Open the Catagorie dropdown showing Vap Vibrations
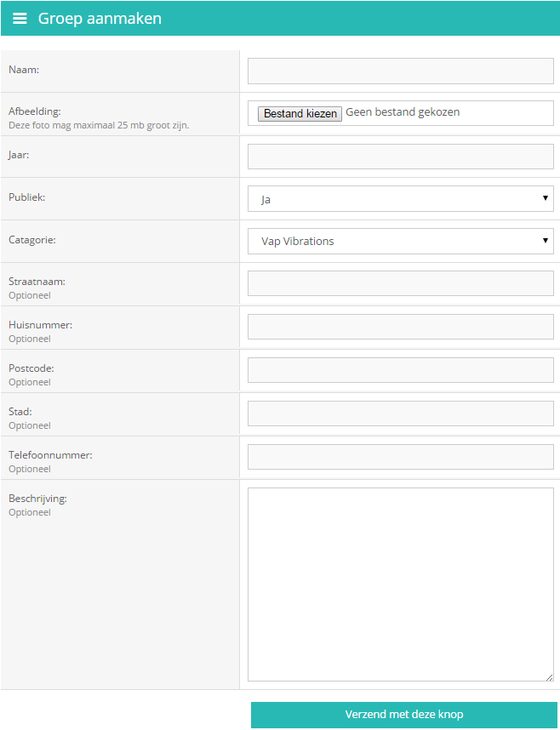 [x=400, y=241]
